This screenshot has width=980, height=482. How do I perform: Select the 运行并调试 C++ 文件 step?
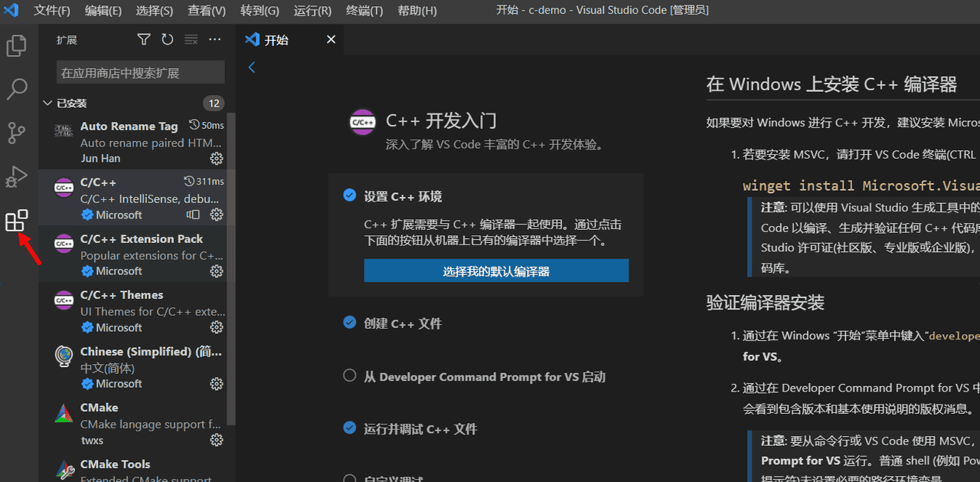point(420,428)
